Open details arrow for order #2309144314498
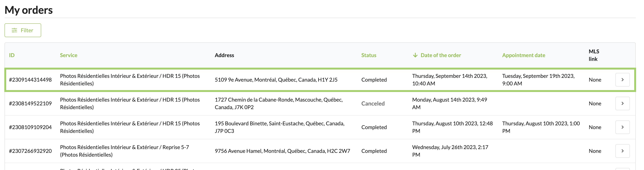This screenshot has width=644, height=170. click(x=622, y=80)
